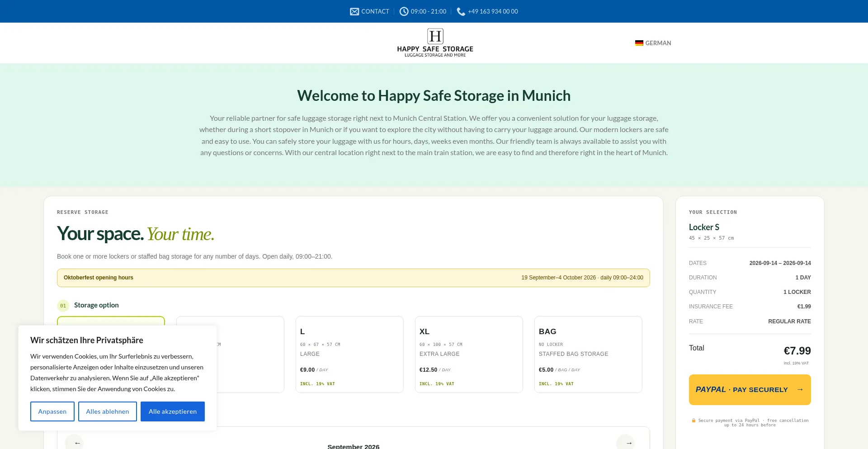Open the Happy Safe Storage logo
868x449 pixels.
pos(435,43)
